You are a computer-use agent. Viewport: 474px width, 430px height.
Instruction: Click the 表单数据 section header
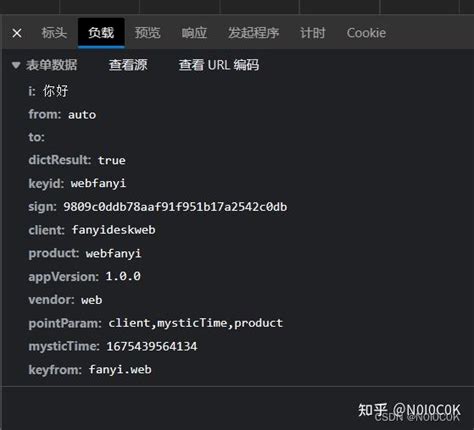click(x=52, y=65)
